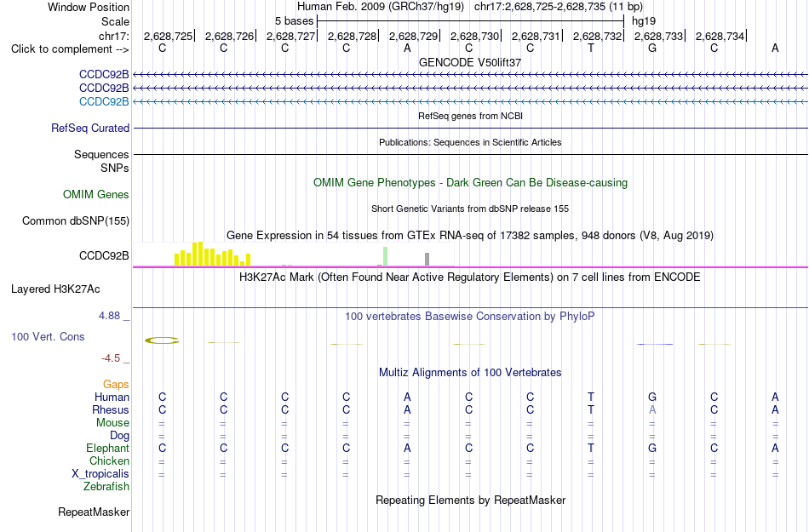Click the 2,628,725 position on the ruler
The image size is (809, 532).
click(x=168, y=36)
